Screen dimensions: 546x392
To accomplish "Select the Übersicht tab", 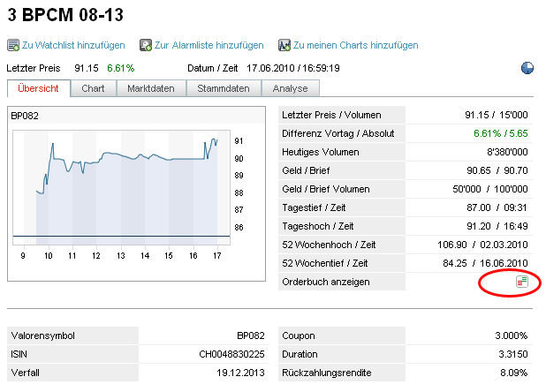I will [39, 88].
